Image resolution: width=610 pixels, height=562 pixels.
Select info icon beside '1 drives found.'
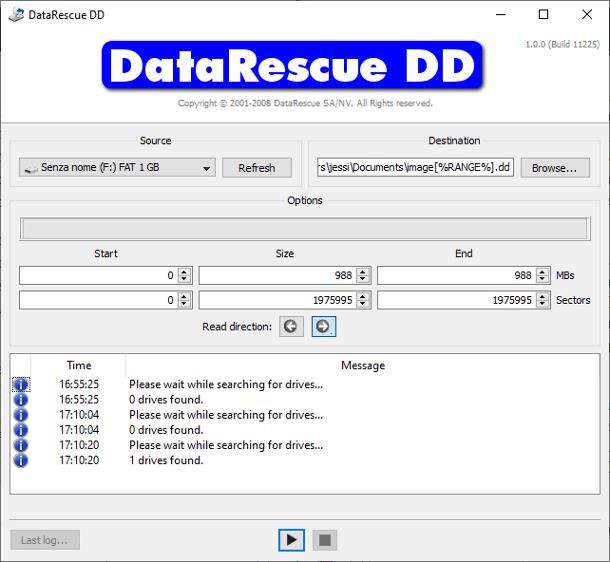(x=21, y=460)
